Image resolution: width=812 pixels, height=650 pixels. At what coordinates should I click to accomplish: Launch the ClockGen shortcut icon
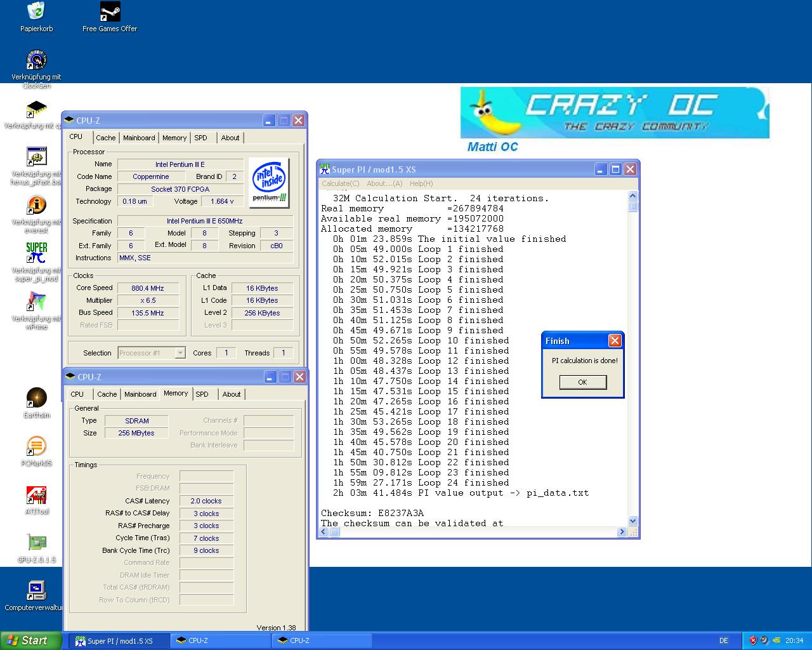point(36,60)
